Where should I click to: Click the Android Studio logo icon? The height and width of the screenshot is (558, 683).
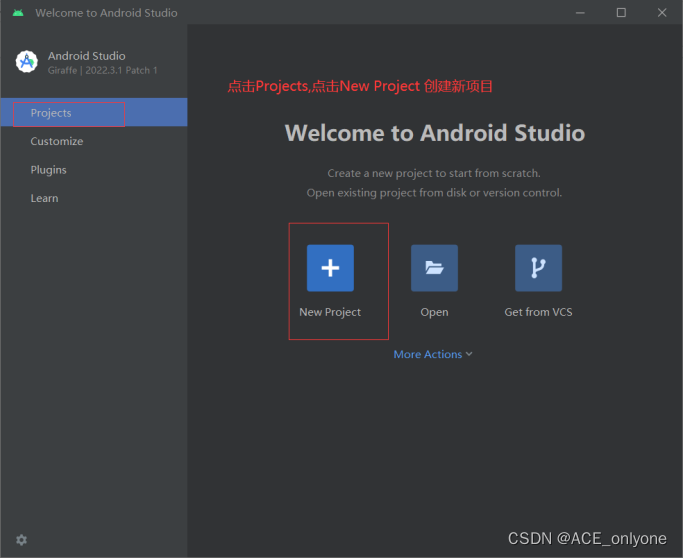pyautogui.click(x=27, y=61)
